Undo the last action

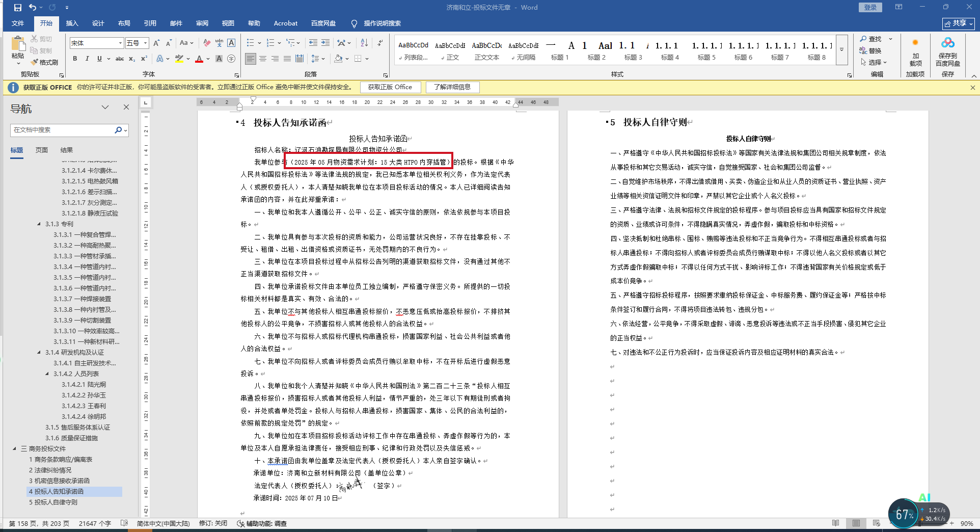pos(33,8)
